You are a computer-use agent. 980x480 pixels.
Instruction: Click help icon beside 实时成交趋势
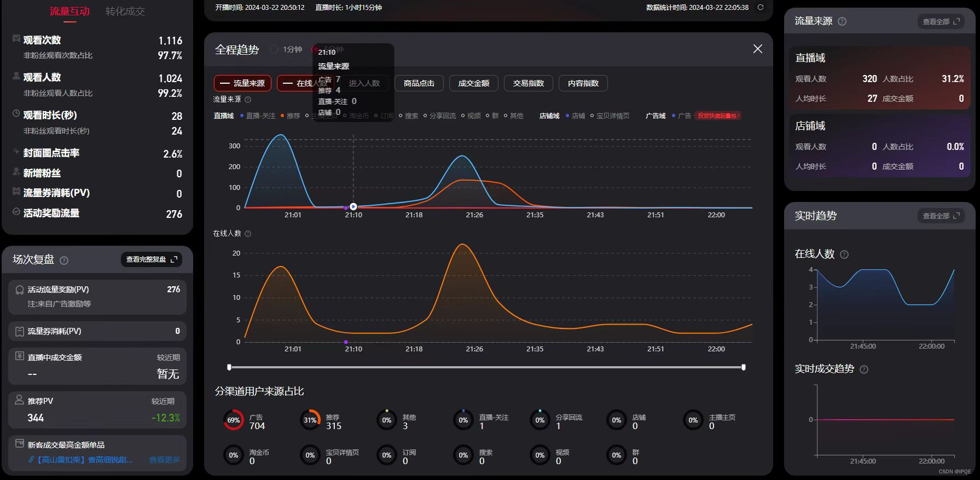[864, 369]
